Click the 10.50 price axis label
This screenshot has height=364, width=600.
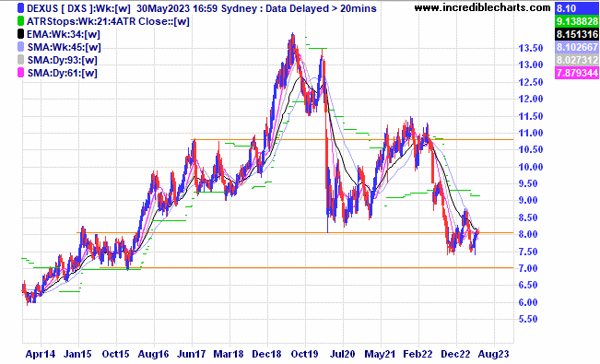click(531, 149)
